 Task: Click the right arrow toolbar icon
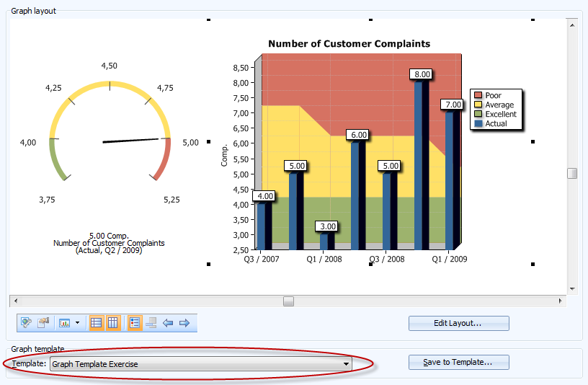coord(184,323)
